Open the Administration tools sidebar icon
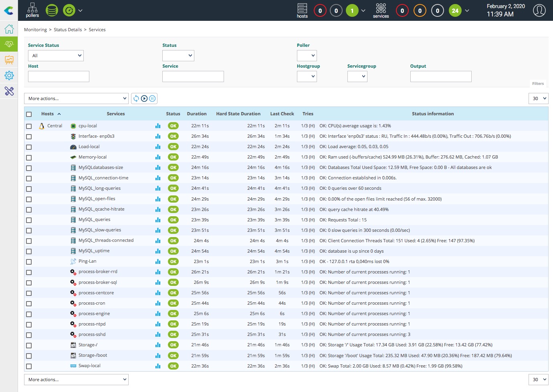553x392 pixels. pos(9,91)
